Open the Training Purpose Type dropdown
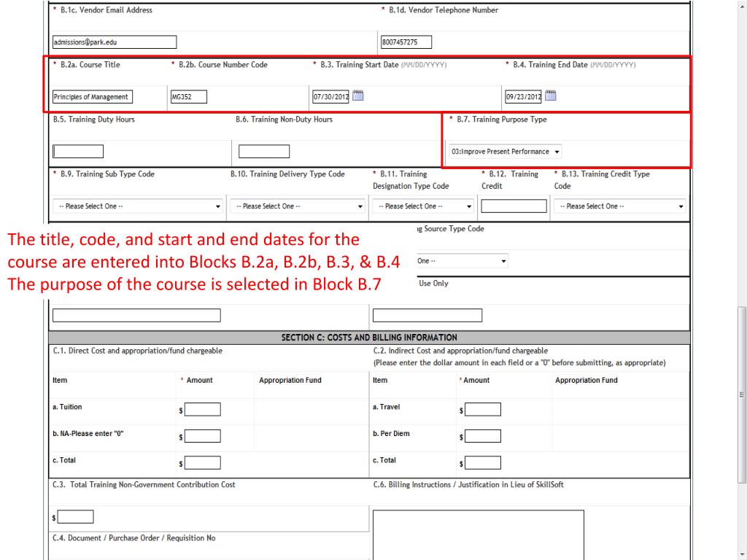This screenshot has height=560, width=747. click(506, 152)
